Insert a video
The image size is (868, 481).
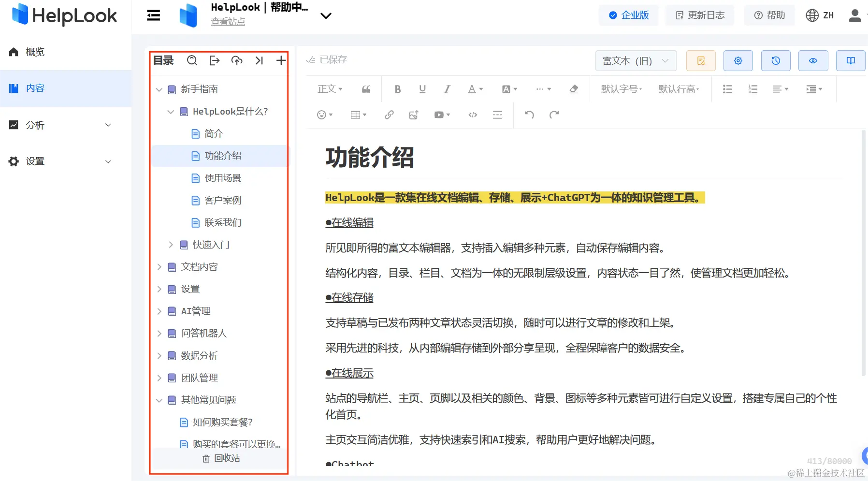(x=442, y=115)
